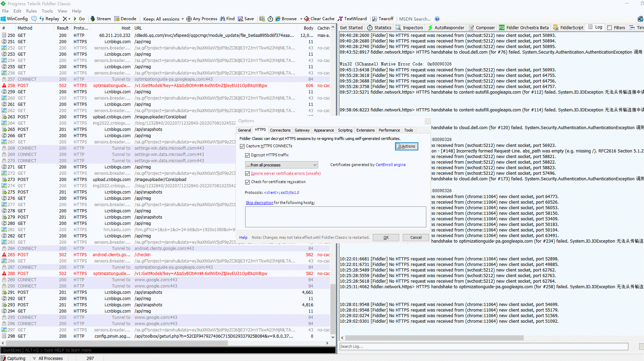Open the AutoResponder tab

[x=446, y=28]
